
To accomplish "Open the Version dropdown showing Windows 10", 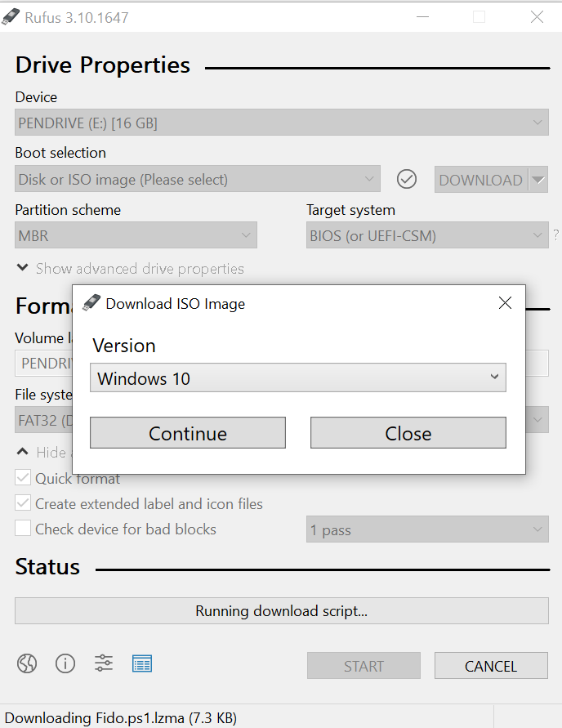I will 297,378.
